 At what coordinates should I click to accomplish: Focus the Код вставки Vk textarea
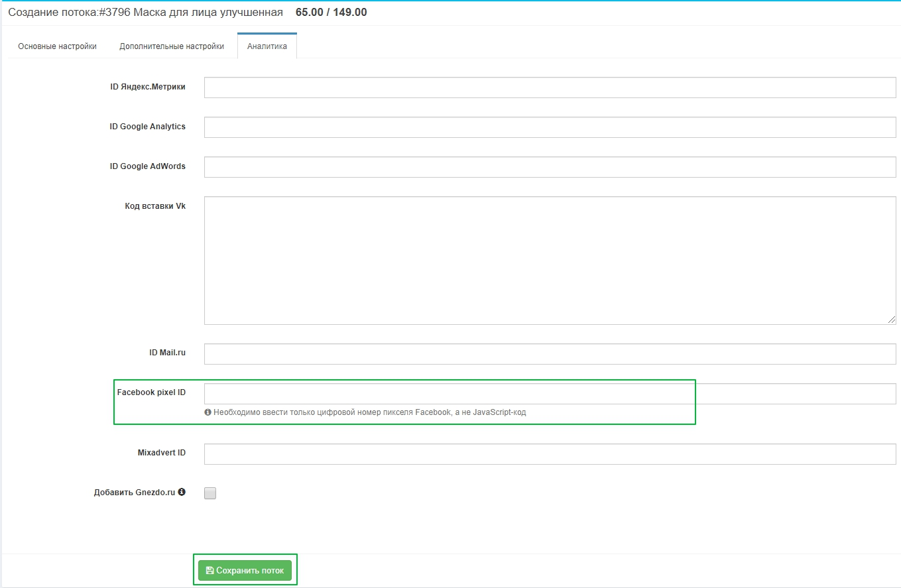tap(550, 261)
